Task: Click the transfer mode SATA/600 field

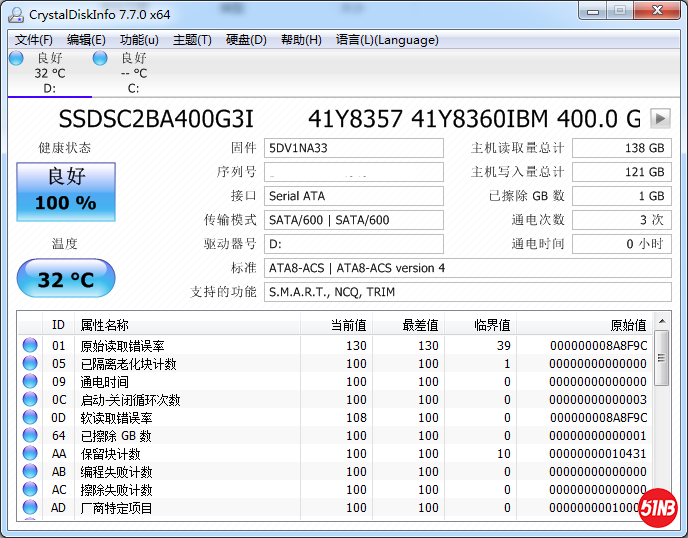Action: coord(354,220)
